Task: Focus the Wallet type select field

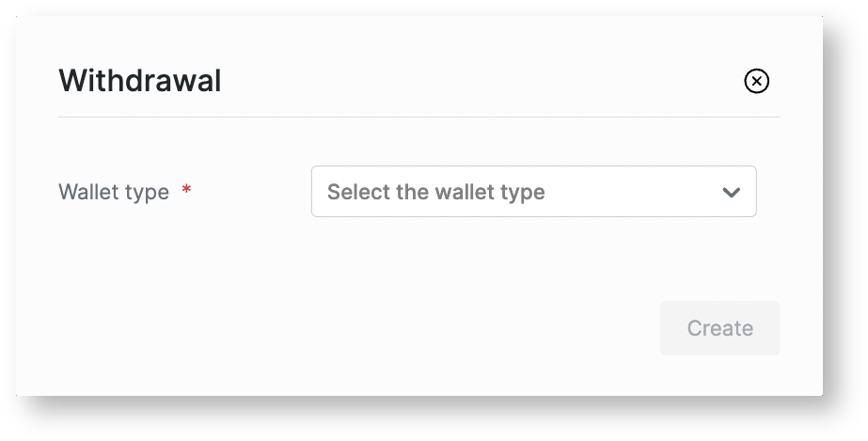Action: [x=533, y=192]
